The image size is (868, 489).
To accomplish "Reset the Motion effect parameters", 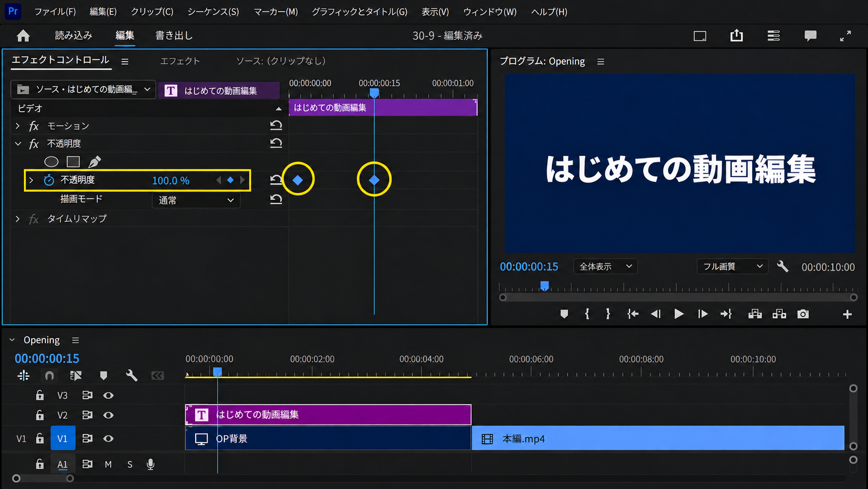I will tap(276, 126).
